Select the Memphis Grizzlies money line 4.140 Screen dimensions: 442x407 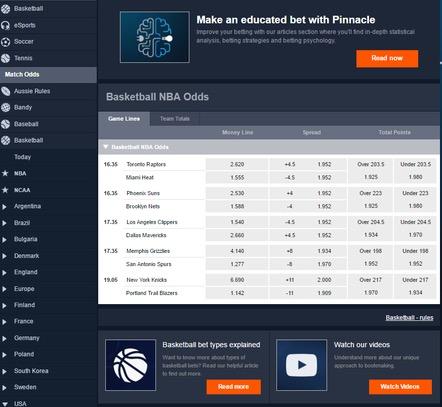(237, 251)
